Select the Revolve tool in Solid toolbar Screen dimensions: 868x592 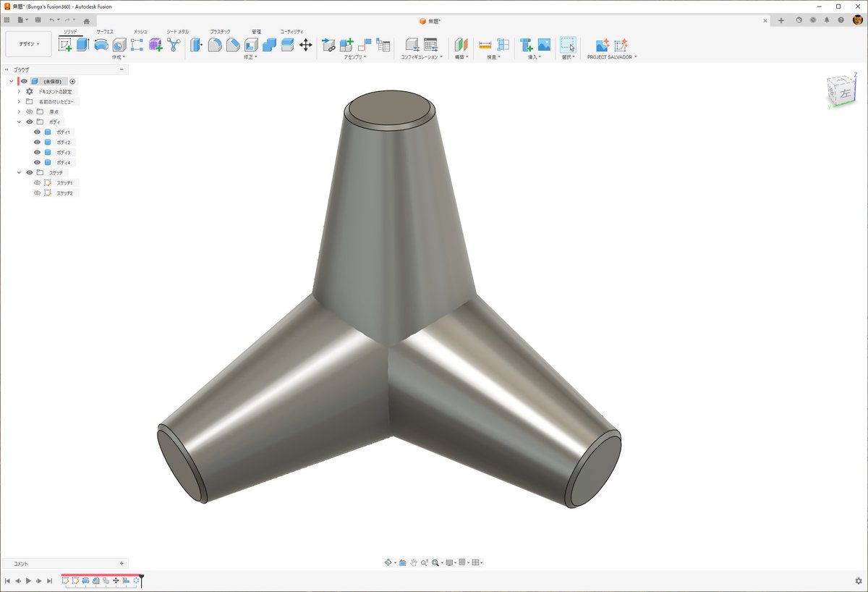pyautogui.click(x=101, y=44)
